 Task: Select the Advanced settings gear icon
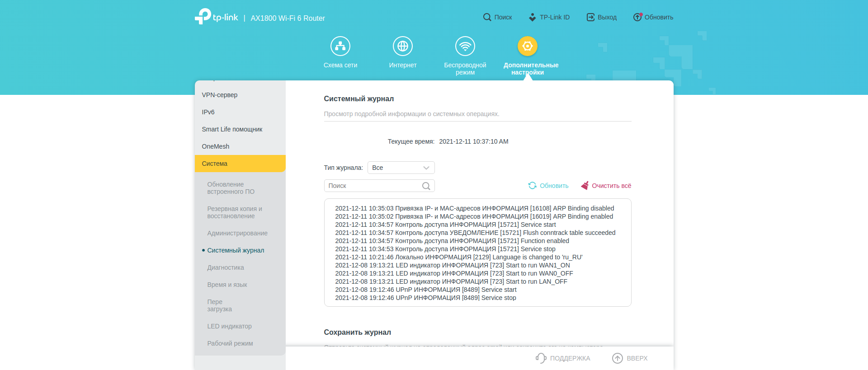point(527,46)
